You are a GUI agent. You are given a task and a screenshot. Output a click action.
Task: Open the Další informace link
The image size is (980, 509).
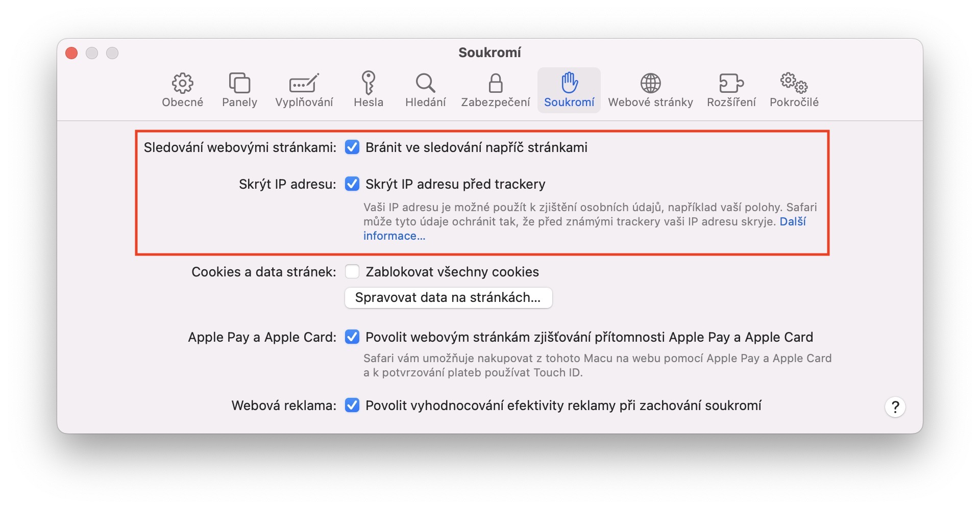click(x=394, y=236)
